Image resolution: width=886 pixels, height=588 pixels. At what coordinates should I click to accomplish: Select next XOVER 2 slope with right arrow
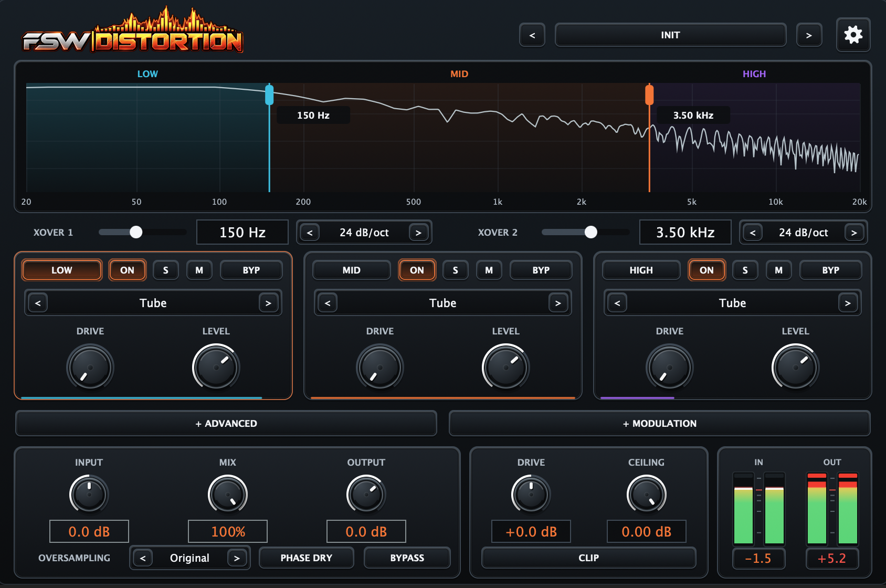pyautogui.click(x=854, y=233)
